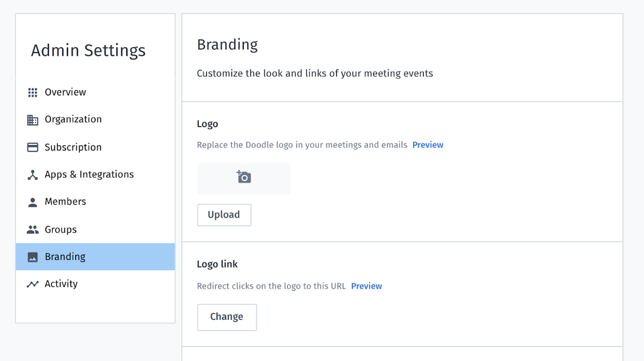Open the Members page
The height and width of the screenshot is (361, 644).
coord(65,201)
